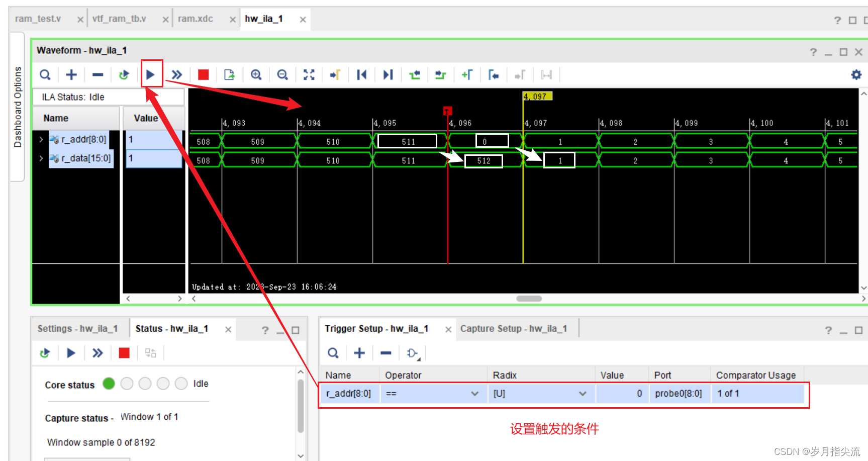
Task: Click the yellow cursor marker 4,097
Action: (538, 96)
